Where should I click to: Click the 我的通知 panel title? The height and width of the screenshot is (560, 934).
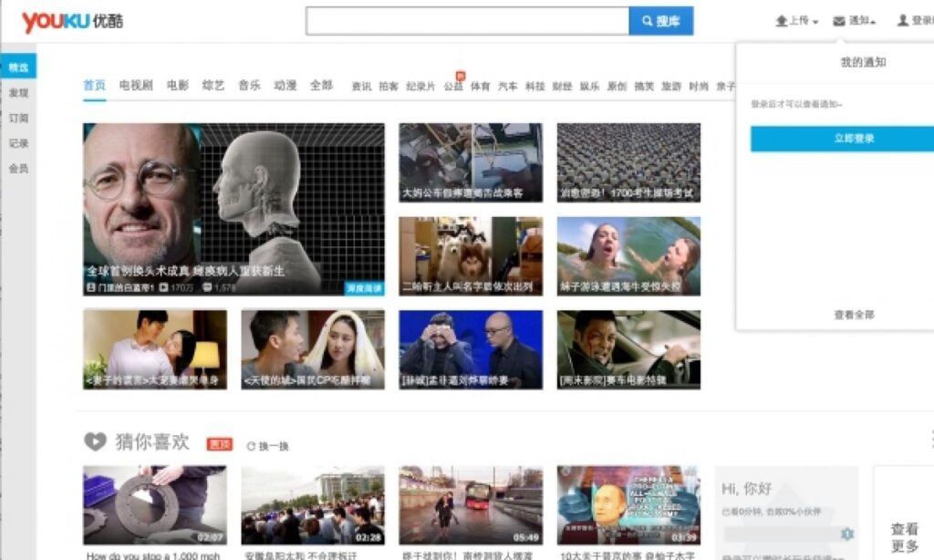[x=863, y=62]
